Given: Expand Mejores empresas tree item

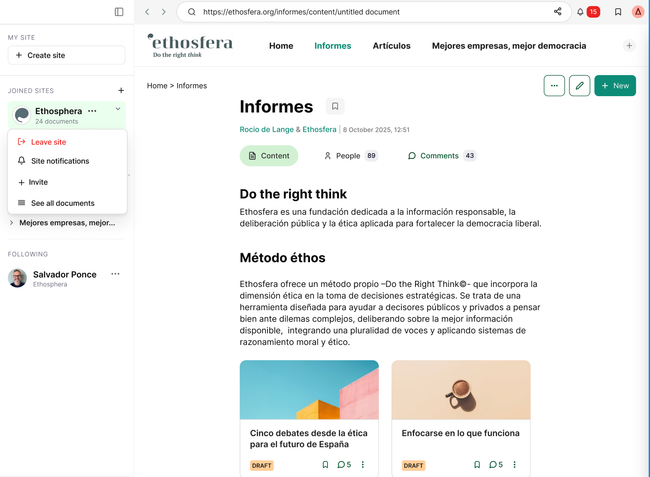Looking at the screenshot, I should pyautogui.click(x=12, y=223).
